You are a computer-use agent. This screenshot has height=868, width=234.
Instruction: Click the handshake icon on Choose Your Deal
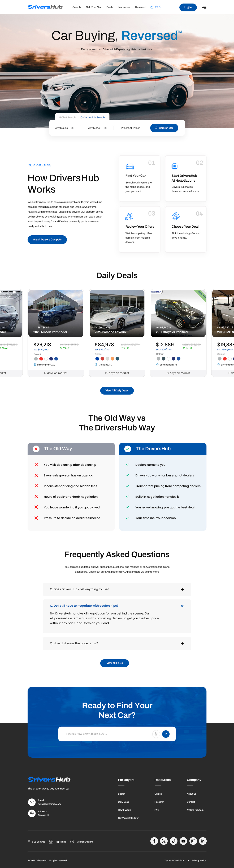[175, 216]
